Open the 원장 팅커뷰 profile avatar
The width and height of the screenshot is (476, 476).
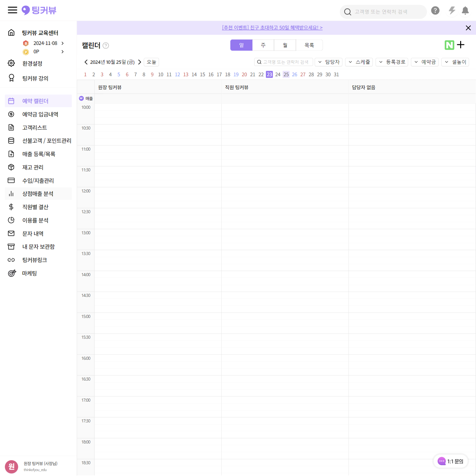[x=11, y=467]
